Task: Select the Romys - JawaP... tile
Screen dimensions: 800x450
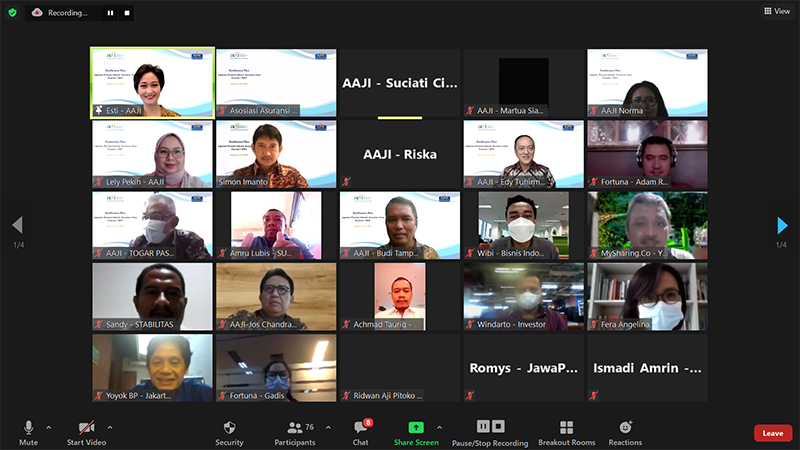Action: pos(523,368)
